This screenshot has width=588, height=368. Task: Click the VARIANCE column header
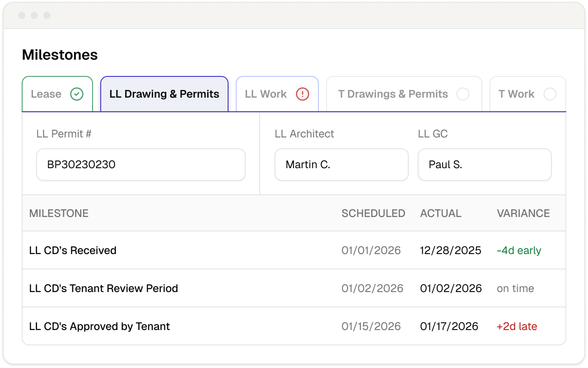pyautogui.click(x=523, y=213)
